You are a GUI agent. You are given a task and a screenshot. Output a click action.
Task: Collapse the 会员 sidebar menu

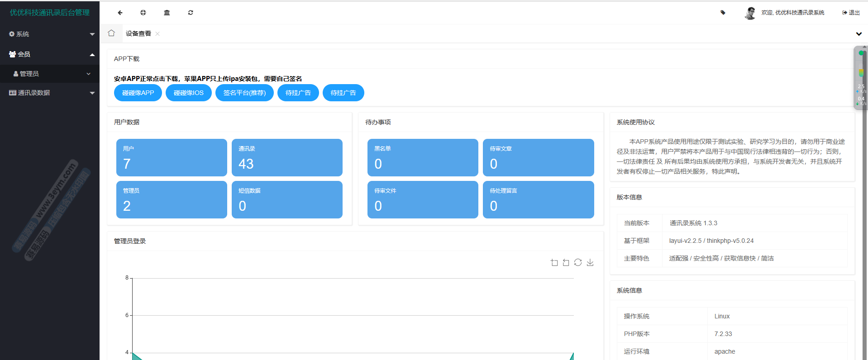(50, 54)
